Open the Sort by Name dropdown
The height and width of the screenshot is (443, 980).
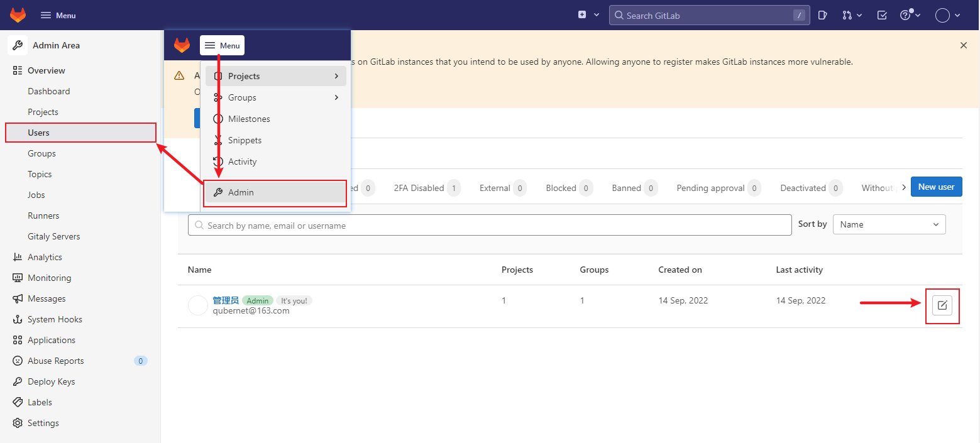point(889,224)
